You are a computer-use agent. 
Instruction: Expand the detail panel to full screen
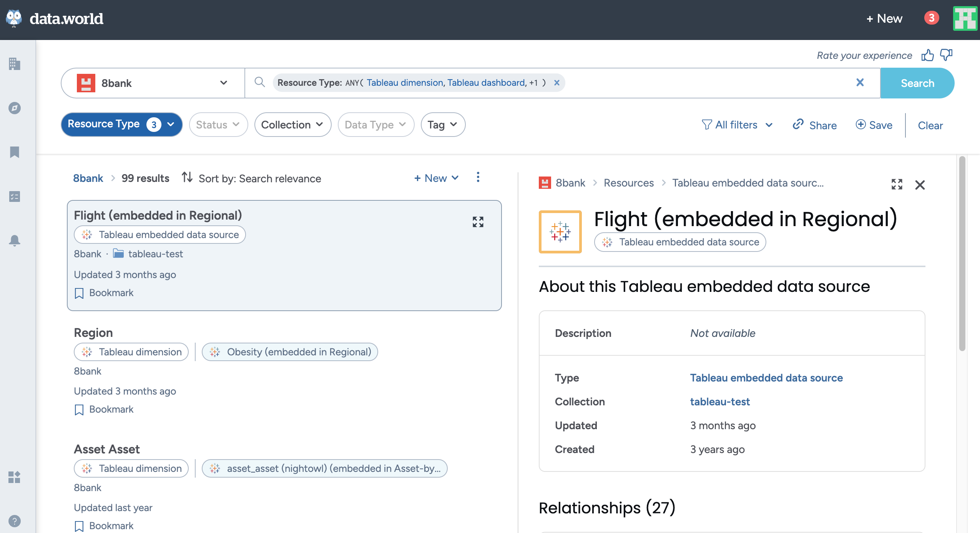click(x=897, y=185)
